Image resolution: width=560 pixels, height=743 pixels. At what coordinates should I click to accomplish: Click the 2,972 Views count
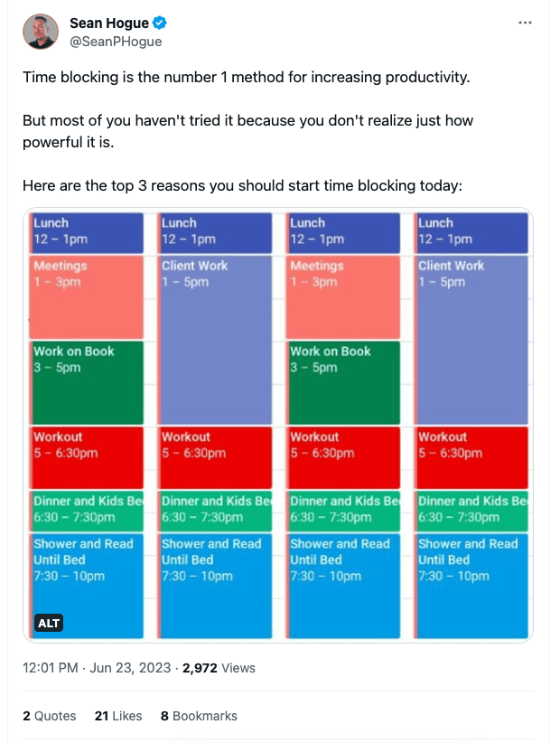[x=219, y=668]
